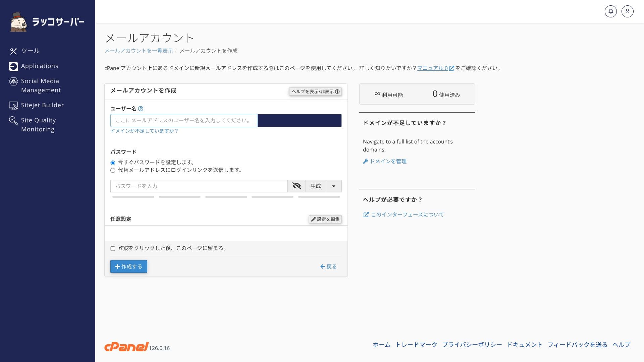Click the Social Media Management icon

pos(13,81)
